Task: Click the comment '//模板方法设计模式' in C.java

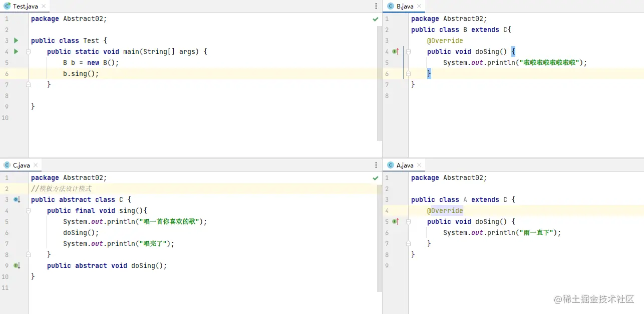Action: click(x=61, y=188)
